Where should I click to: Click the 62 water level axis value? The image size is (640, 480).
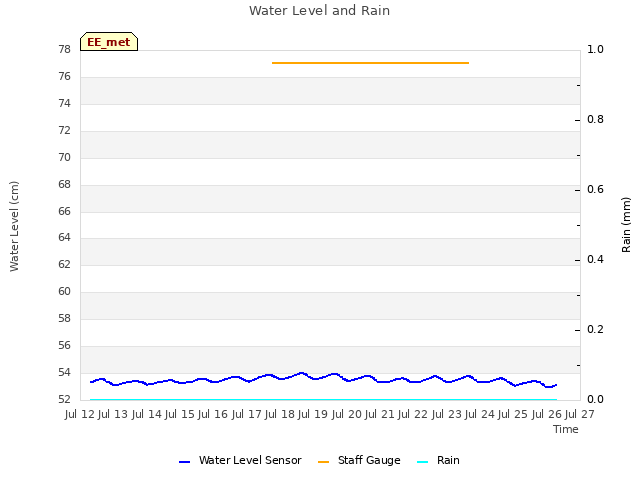(x=64, y=264)
